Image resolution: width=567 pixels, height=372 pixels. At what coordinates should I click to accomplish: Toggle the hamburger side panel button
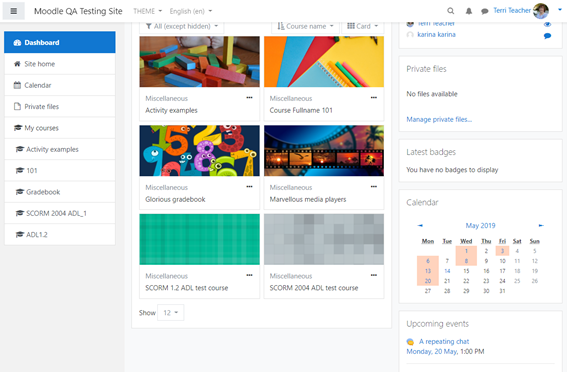14,11
